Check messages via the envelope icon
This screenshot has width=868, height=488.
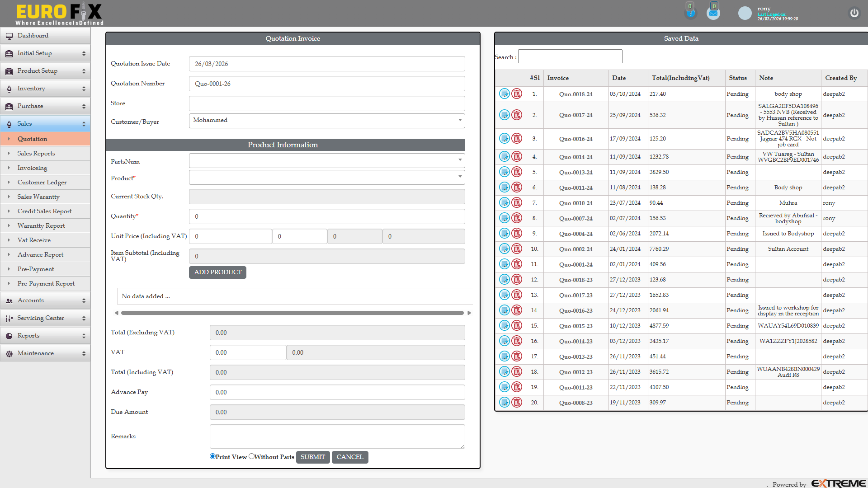713,12
